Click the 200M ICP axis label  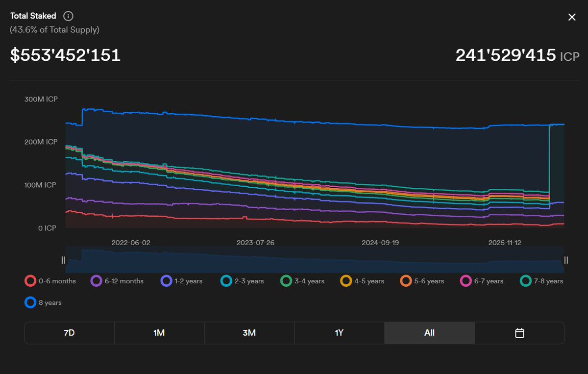point(41,142)
